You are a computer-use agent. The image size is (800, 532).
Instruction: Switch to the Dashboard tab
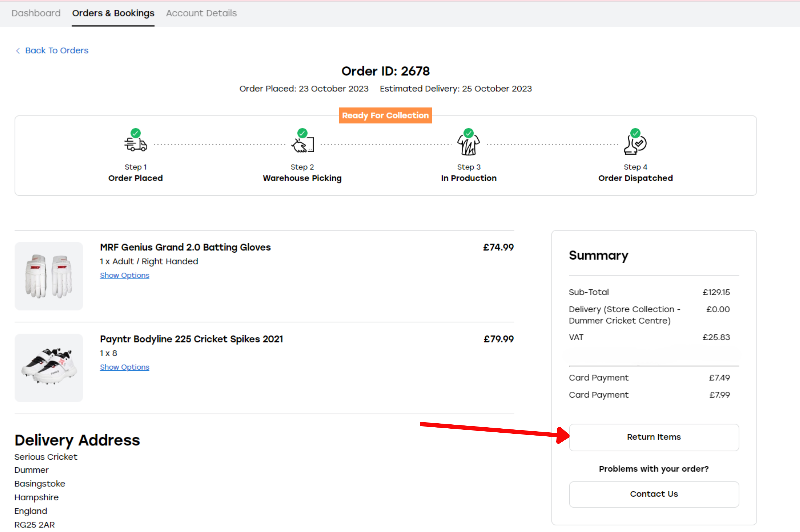click(x=36, y=13)
